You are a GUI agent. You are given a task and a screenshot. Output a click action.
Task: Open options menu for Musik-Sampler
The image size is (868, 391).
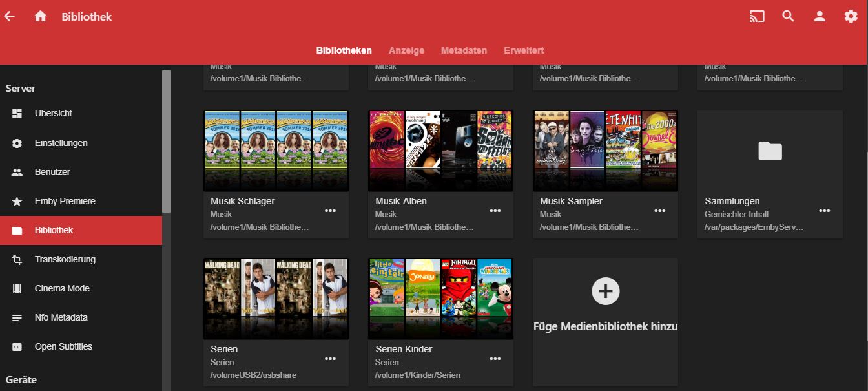coord(660,211)
